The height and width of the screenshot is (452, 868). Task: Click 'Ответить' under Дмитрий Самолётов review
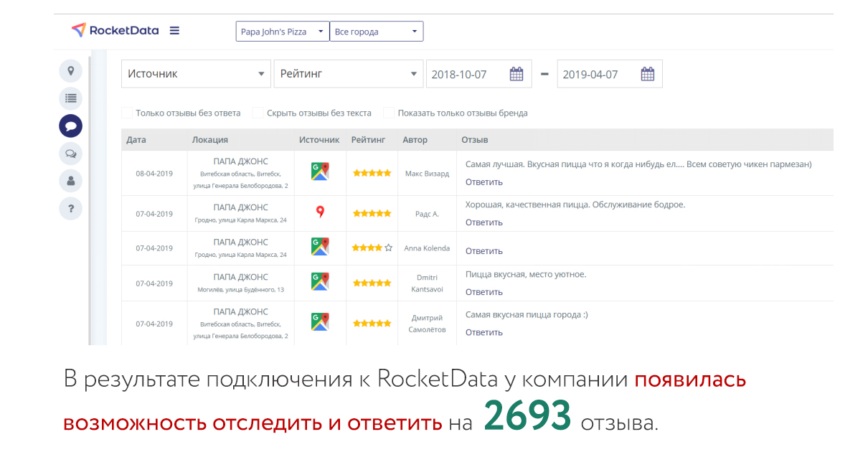484,332
